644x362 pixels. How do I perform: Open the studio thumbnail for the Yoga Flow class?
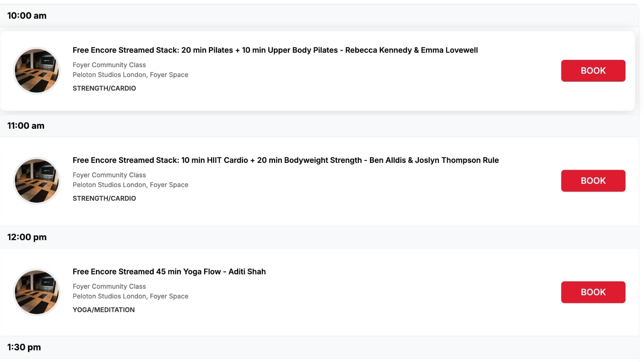37,292
